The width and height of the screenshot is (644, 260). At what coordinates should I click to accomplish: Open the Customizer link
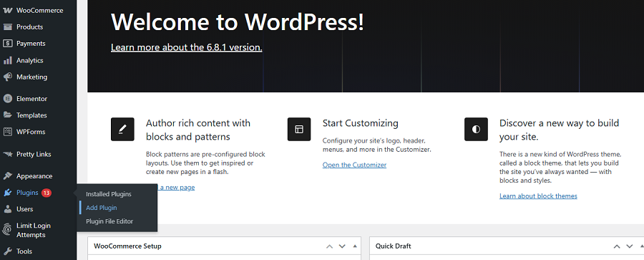(x=354, y=165)
